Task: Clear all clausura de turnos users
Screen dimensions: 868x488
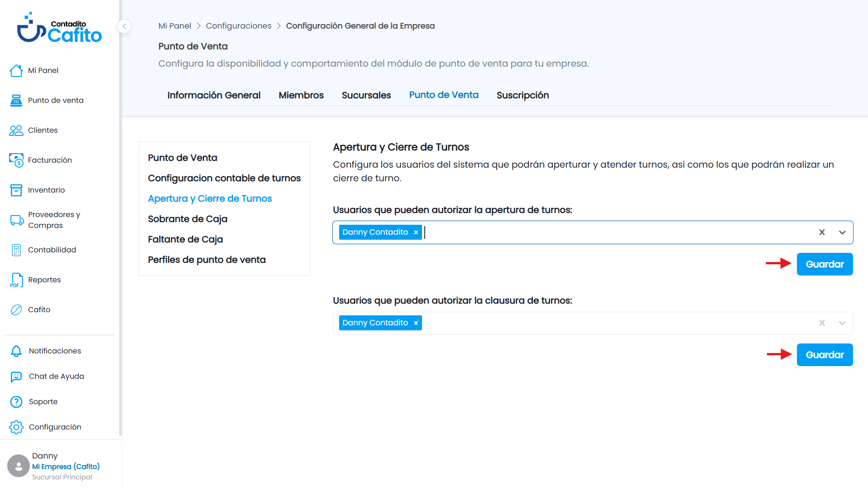Action: pyautogui.click(x=822, y=323)
